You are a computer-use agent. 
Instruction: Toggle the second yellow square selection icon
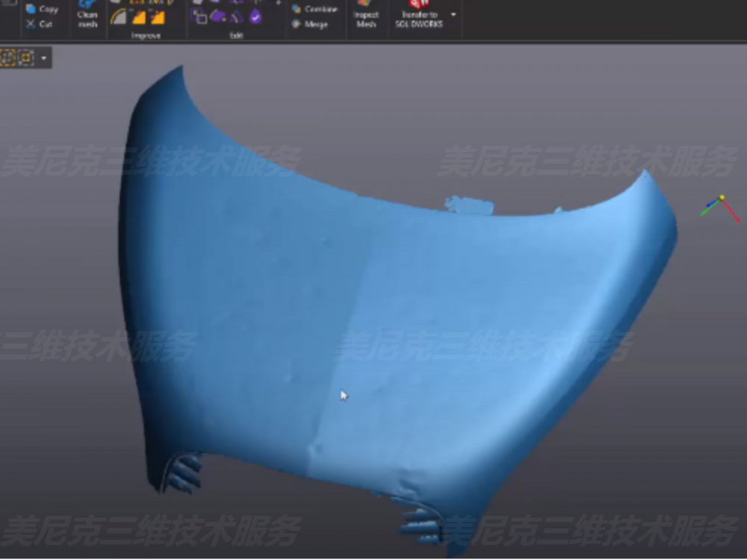point(26,57)
